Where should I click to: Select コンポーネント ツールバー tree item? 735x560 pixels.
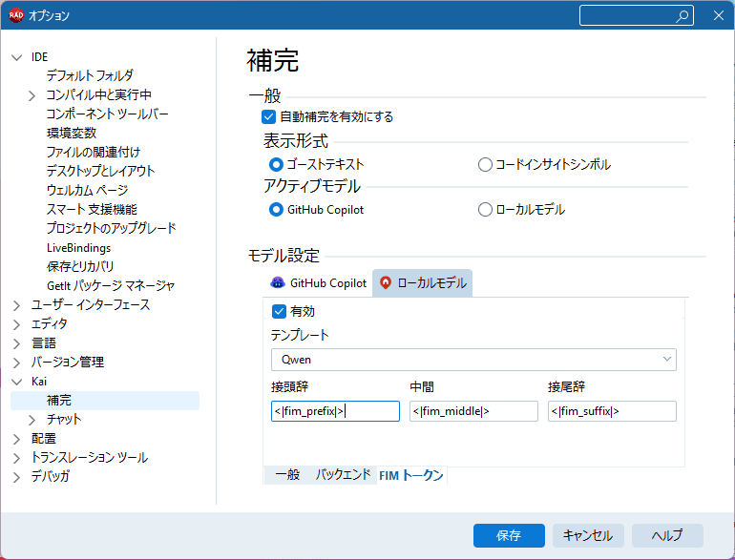(x=107, y=114)
